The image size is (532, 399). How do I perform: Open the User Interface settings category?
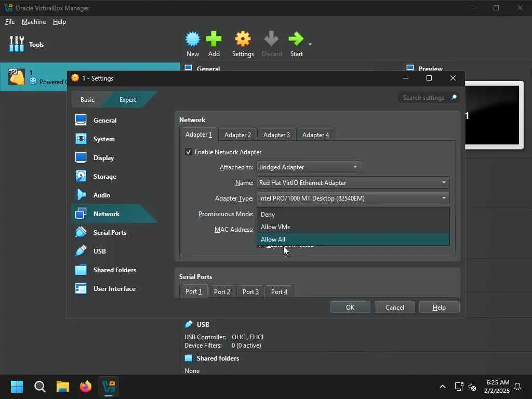(x=114, y=288)
